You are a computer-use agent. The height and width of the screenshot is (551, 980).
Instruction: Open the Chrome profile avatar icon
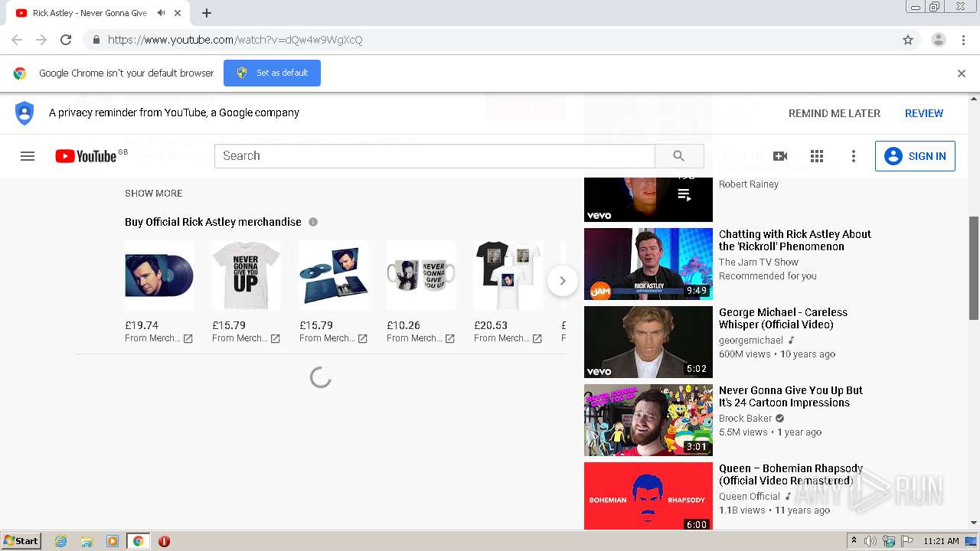tap(938, 40)
